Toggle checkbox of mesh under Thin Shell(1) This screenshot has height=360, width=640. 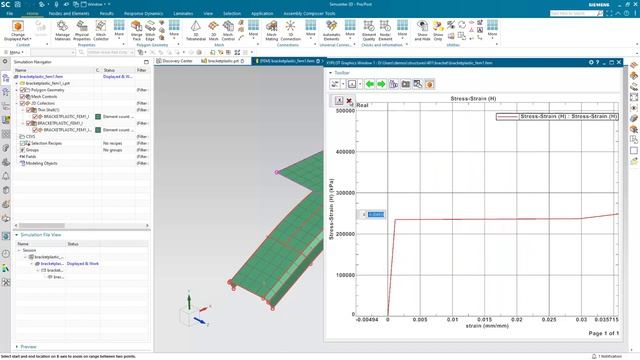click(35, 117)
